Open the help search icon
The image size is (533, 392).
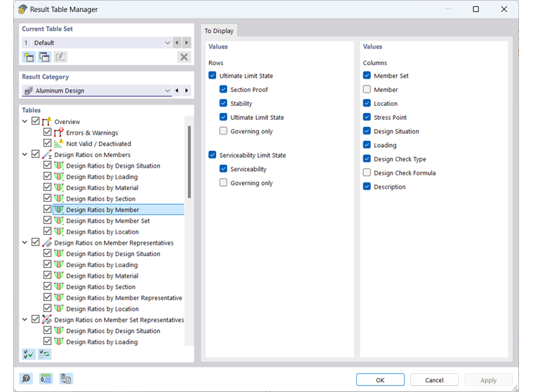27,379
